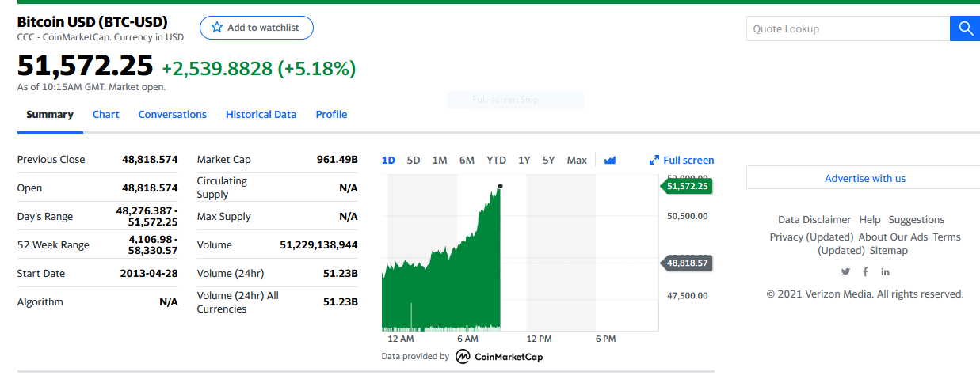Select the 1Y chart range
Image resolution: width=980 pixels, height=379 pixels.
(x=524, y=160)
